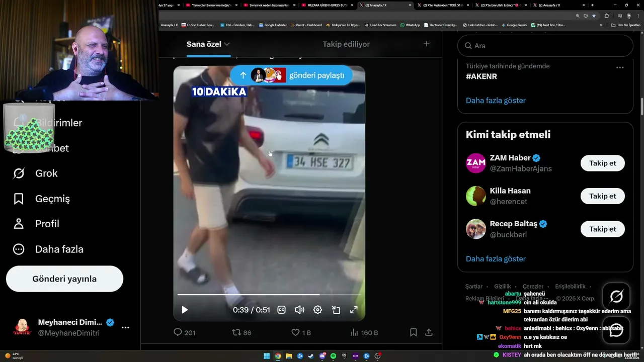Open the Gizlilik footer link
The width and height of the screenshot is (644, 362).
tap(503, 287)
